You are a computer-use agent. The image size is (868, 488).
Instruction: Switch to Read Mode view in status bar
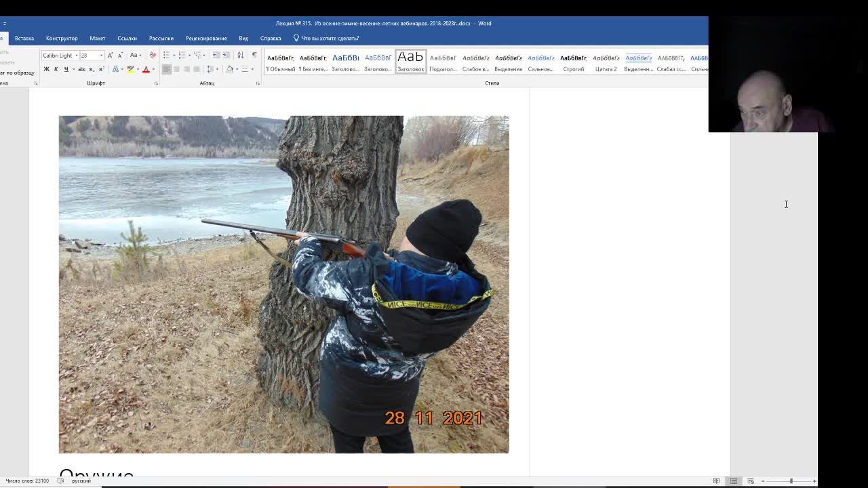716,481
